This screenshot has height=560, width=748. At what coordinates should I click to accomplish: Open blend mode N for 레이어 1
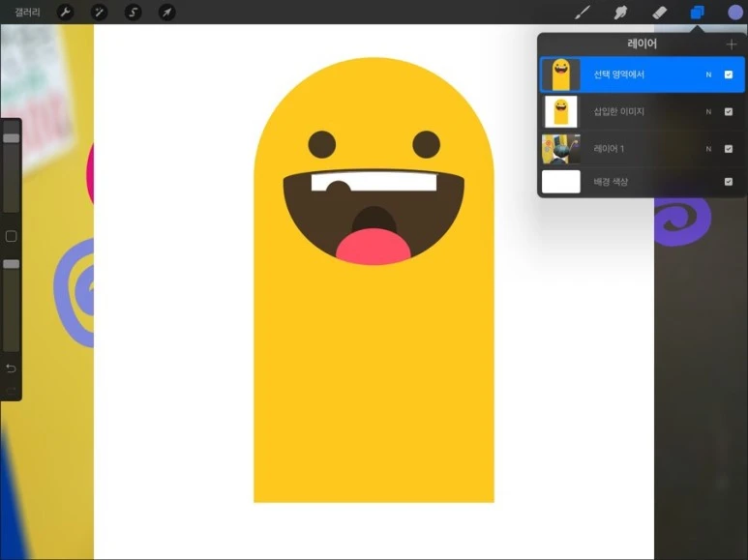708,149
